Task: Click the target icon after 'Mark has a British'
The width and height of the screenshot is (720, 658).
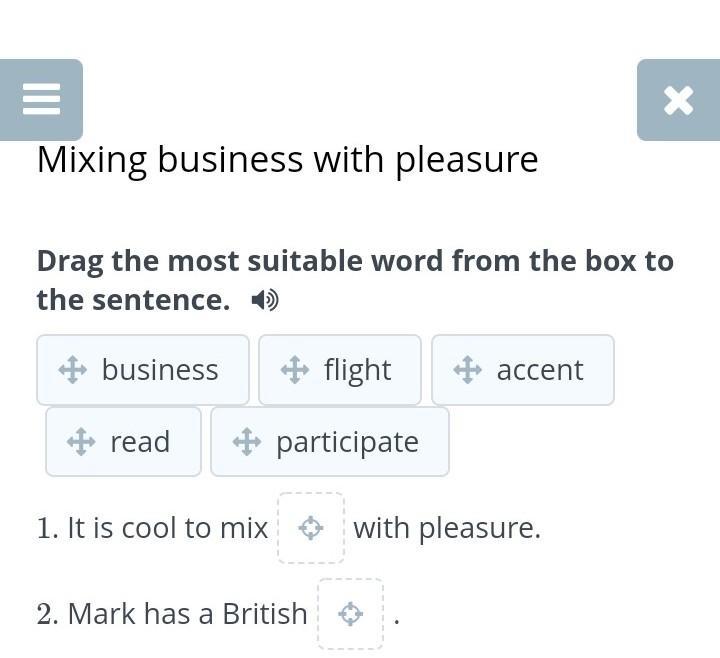Action: [350, 614]
